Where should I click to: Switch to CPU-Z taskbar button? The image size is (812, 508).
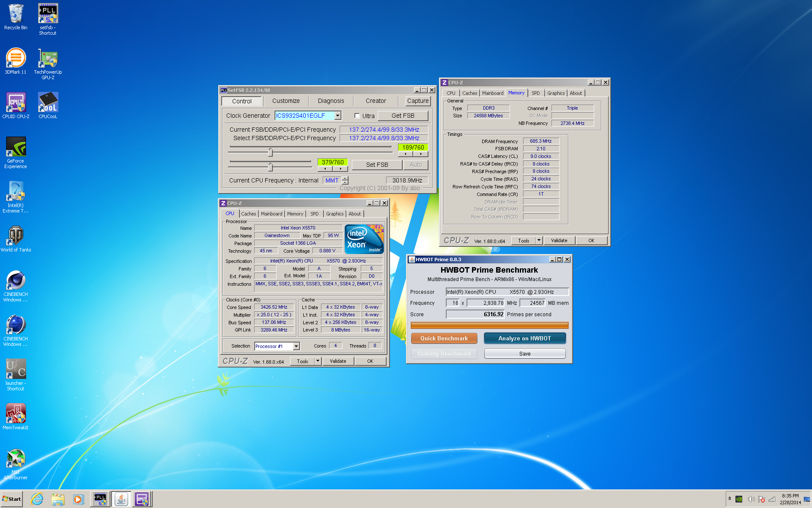[x=142, y=499]
